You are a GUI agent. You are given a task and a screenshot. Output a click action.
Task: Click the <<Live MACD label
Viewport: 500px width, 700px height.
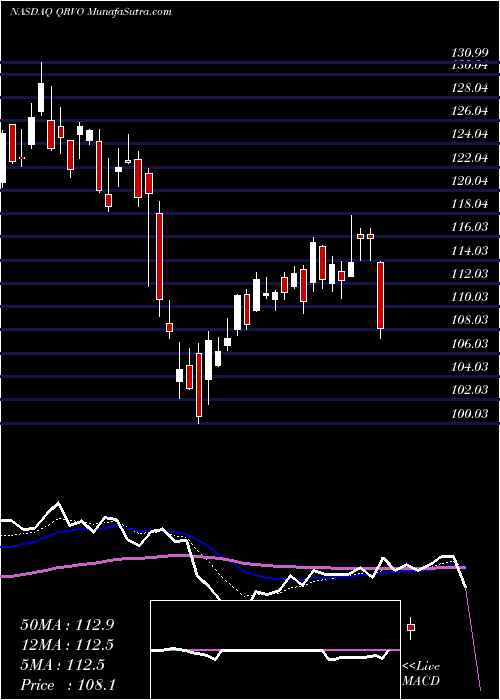click(421, 673)
